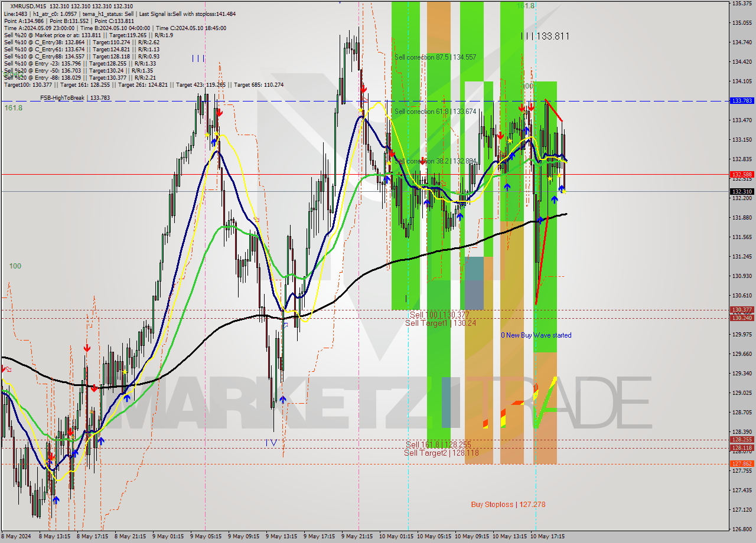Image resolution: width=756 pixels, height=543 pixels.
Task: Click the red 128.118 price tag
Action: [x=742, y=448]
